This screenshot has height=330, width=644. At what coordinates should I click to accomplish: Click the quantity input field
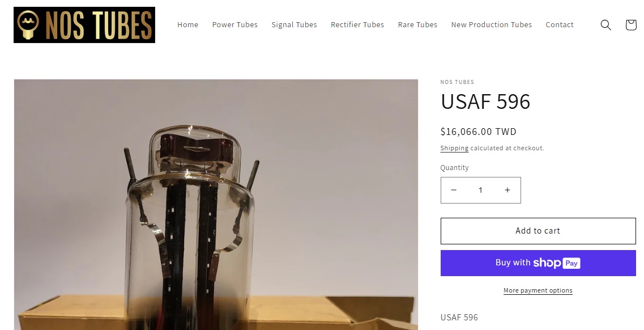coord(480,190)
